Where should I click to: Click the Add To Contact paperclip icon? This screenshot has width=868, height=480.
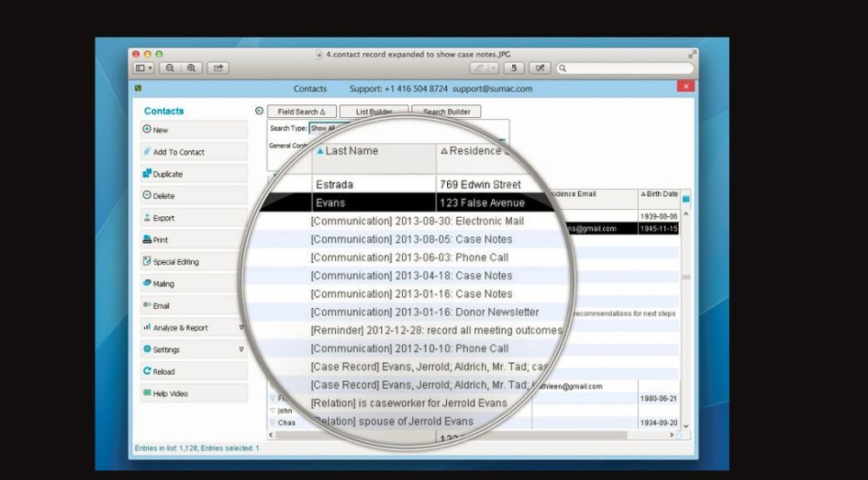[147, 152]
